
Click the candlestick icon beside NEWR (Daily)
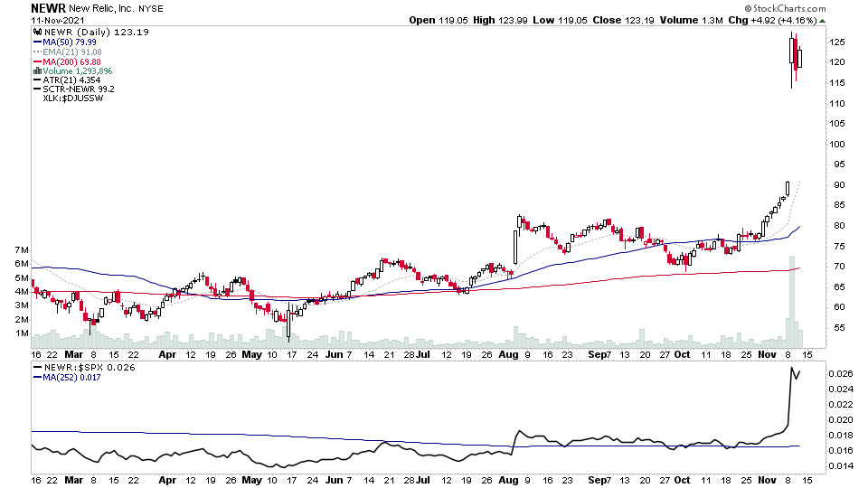click(x=38, y=33)
